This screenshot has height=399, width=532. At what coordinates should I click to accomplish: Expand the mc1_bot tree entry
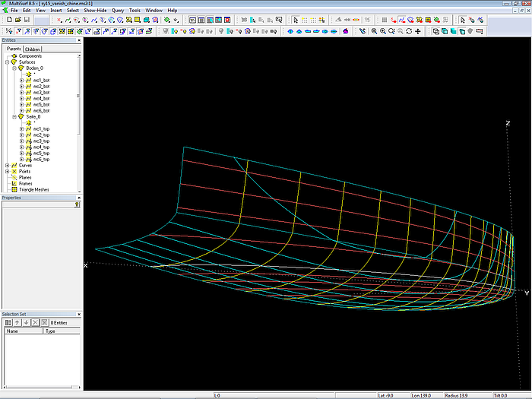[21, 80]
